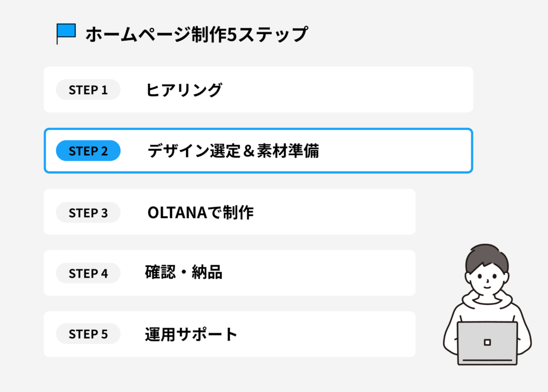Click the 運用サポート step label
Viewport: 548px width, 392px height.
pos(191,334)
